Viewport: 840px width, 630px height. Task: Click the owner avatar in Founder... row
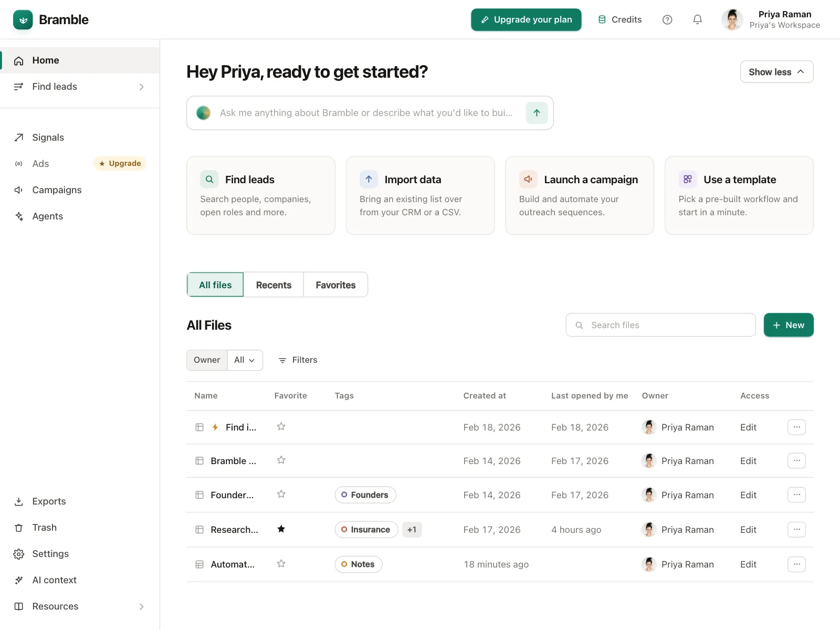point(649,495)
